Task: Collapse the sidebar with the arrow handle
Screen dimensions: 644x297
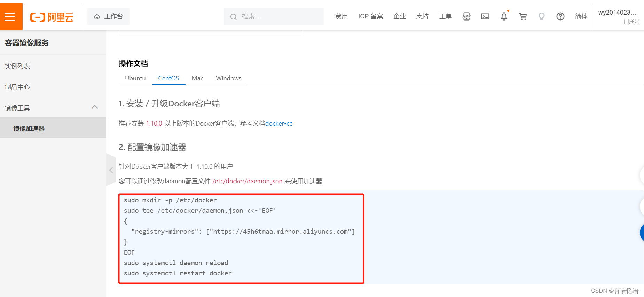Action: 111,170
